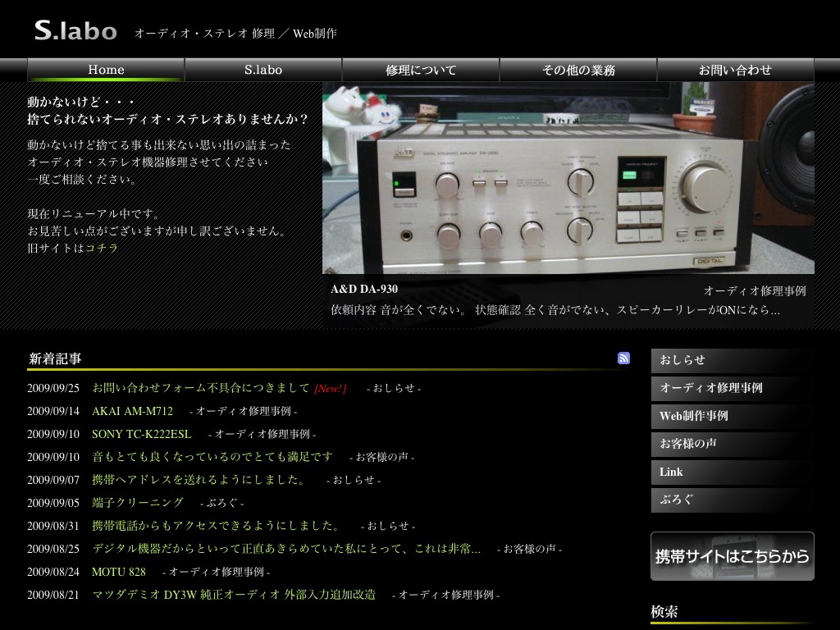This screenshot has height=630, width=840.
Task: Open the A&D DA-930 article title
Action: tap(364, 289)
